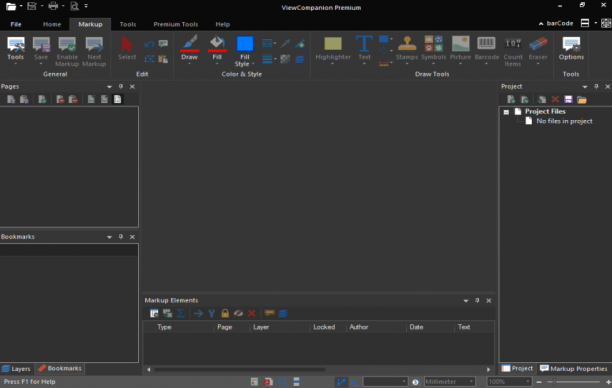The height and width of the screenshot is (388, 612).
Task: Open the Millimeter units combo box
Action: (449, 381)
